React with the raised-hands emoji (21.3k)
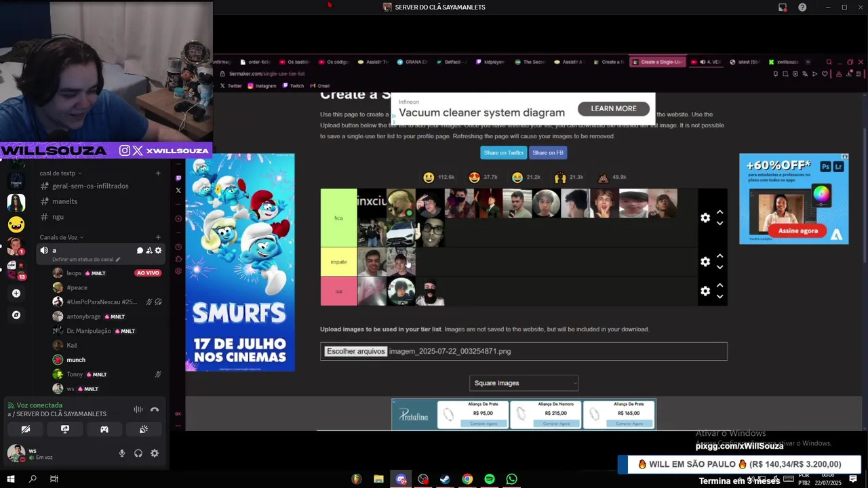Screen dimensions: 868x488 tap(560, 178)
